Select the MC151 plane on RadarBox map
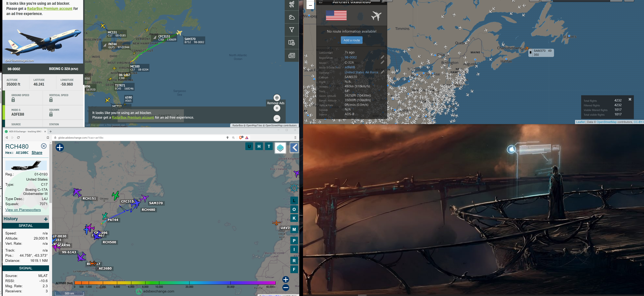 tap(103, 26)
